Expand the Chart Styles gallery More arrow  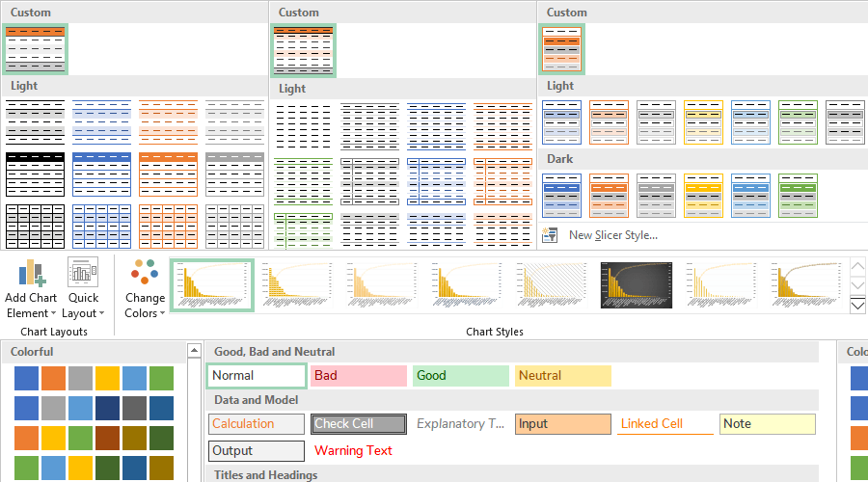[857, 306]
